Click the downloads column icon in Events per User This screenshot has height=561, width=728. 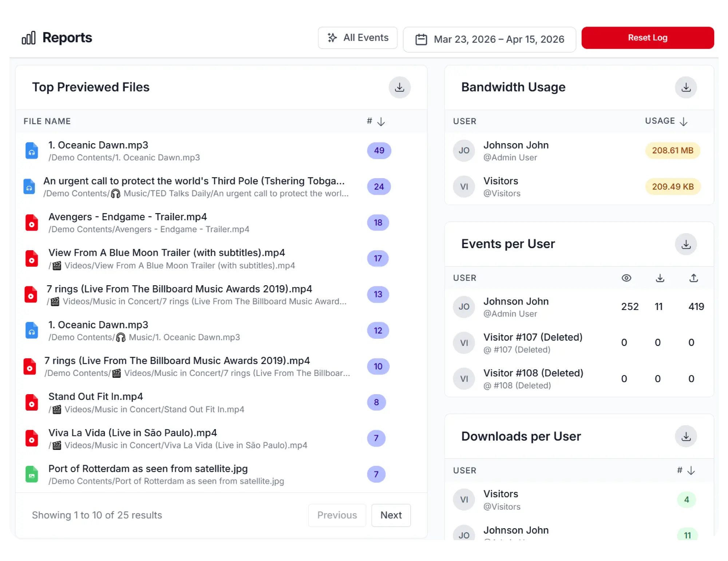(x=660, y=278)
